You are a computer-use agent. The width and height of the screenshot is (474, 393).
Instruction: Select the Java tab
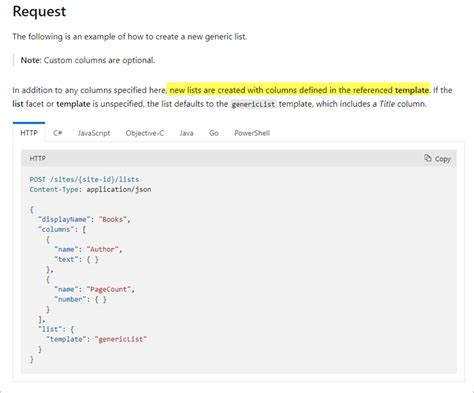(186, 133)
